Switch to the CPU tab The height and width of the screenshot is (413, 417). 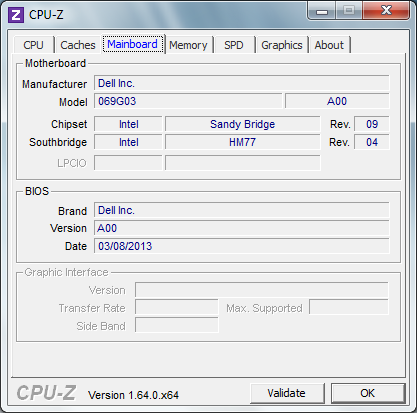click(33, 45)
